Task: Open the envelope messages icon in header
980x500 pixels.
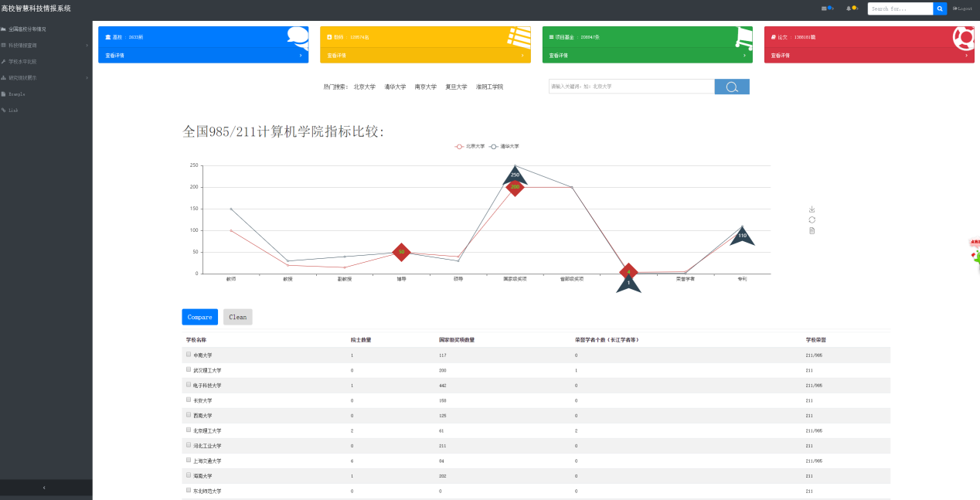Action: pyautogui.click(x=825, y=9)
